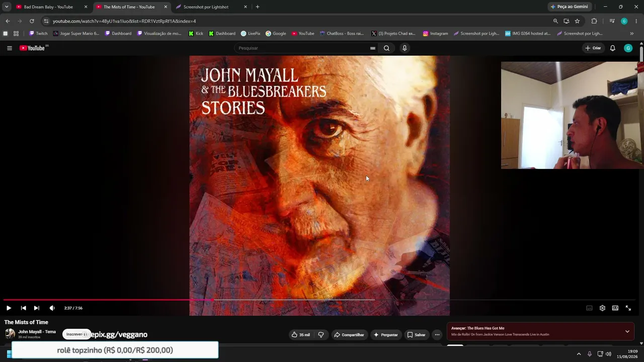This screenshot has height=362, width=644.
Task: Bookmark this page with the star
Action: [x=577, y=21]
